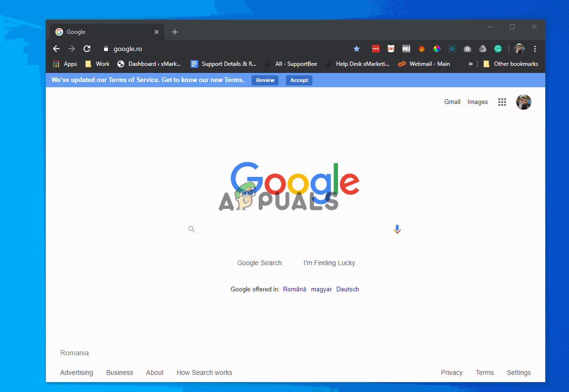
Task: Open the Google Drive extension icon
Action: pyautogui.click(x=483, y=49)
